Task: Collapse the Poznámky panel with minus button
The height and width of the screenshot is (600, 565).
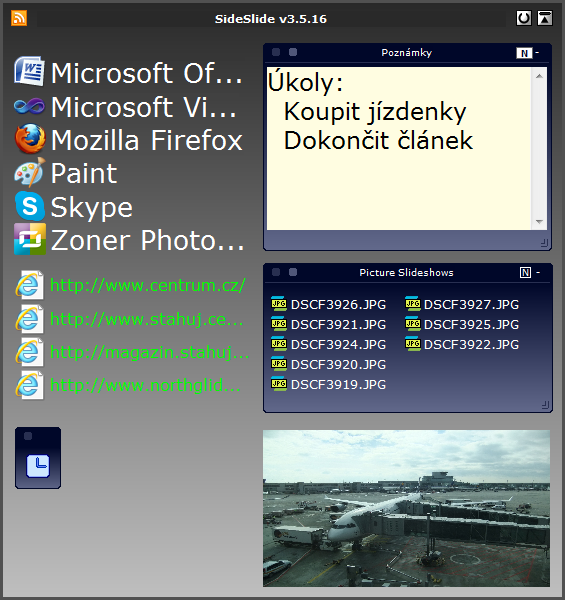Action: point(537,52)
